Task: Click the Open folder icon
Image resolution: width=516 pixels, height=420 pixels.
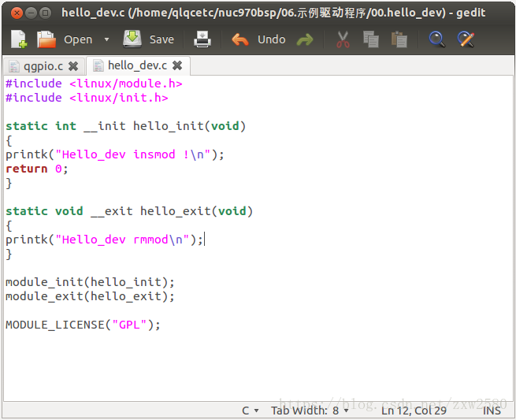Action: [46, 39]
